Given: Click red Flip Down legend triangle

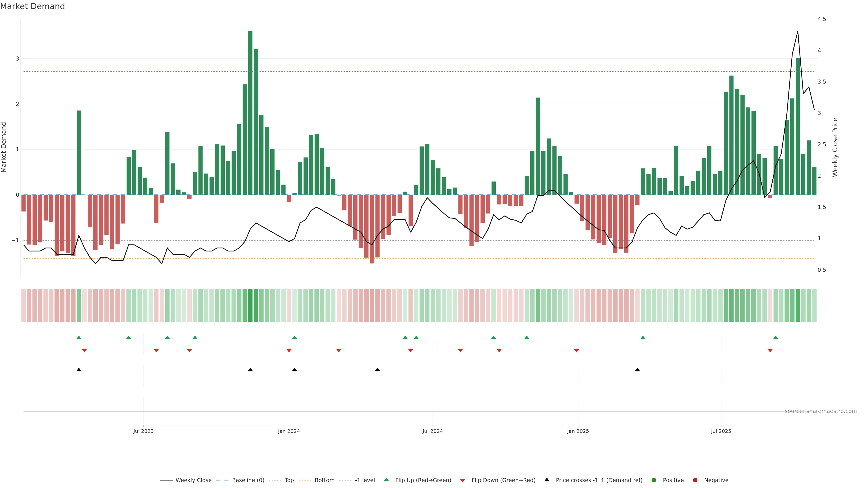Looking at the screenshot, I should 463,480.
